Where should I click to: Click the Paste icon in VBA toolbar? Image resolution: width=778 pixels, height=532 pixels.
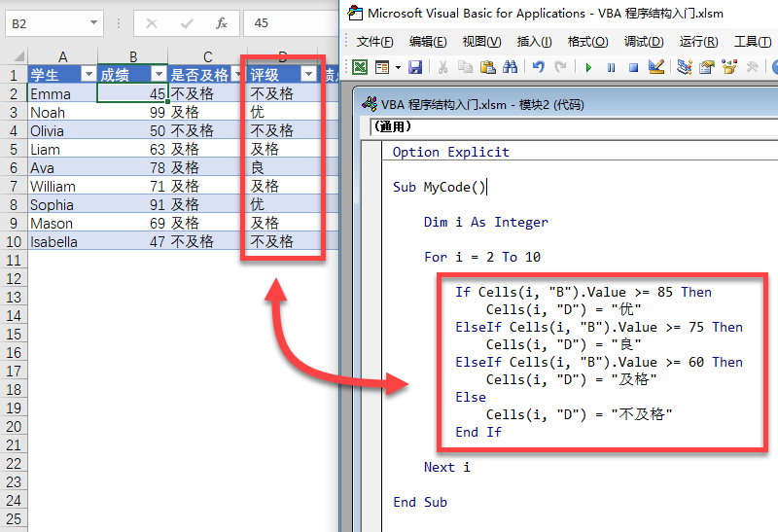pos(485,67)
